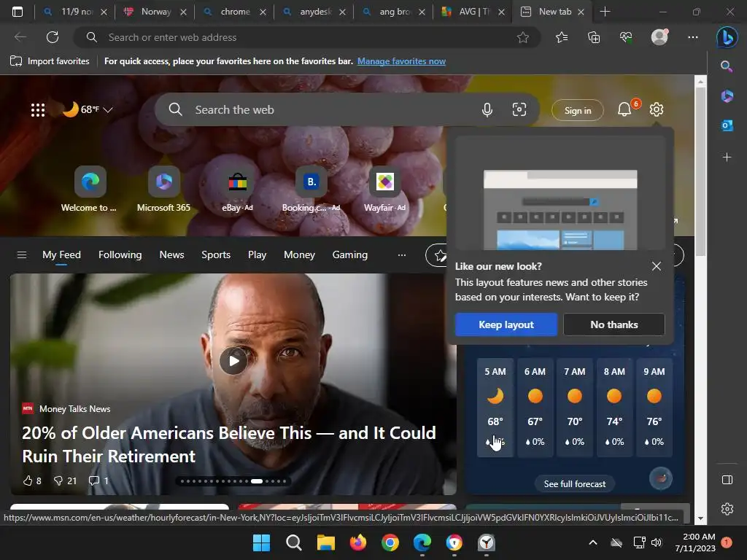
Task: Open the Booking.com quick link
Action: 311,189
